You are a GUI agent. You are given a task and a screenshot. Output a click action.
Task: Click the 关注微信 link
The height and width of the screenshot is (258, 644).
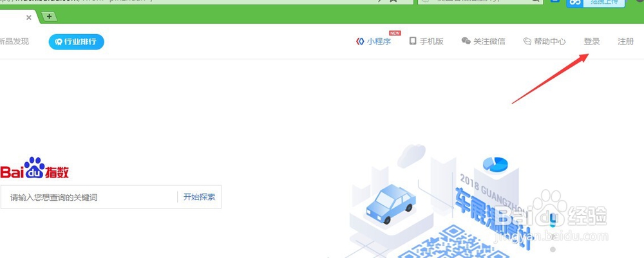coord(489,41)
